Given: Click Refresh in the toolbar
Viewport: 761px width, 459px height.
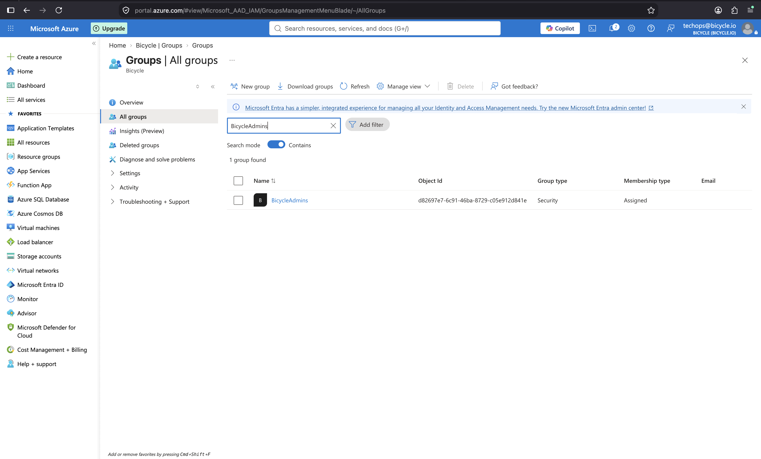Looking at the screenshot, I should tap(355, 86).
